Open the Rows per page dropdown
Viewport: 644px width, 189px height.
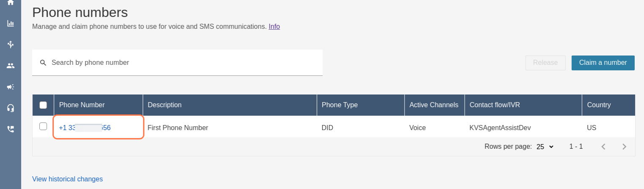tap(545, 147)
